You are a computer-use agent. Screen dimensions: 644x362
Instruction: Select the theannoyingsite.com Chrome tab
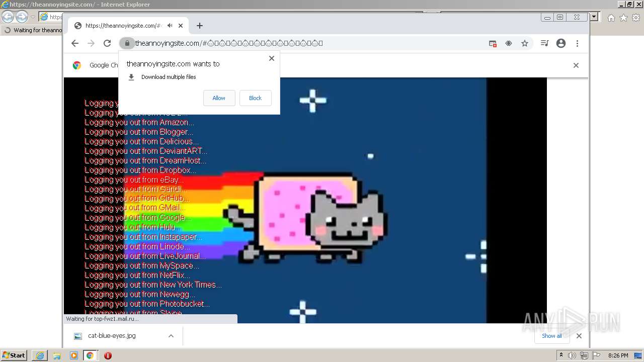[x=128, y=26]
